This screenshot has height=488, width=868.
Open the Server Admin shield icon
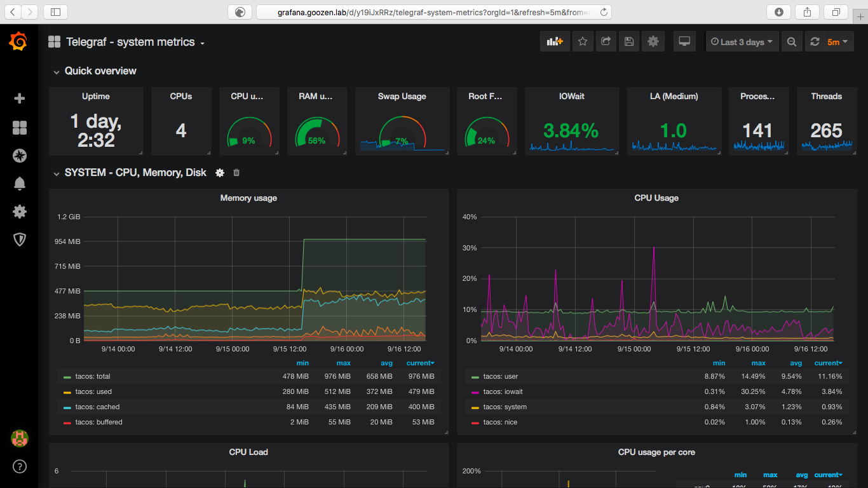point(19,239)
